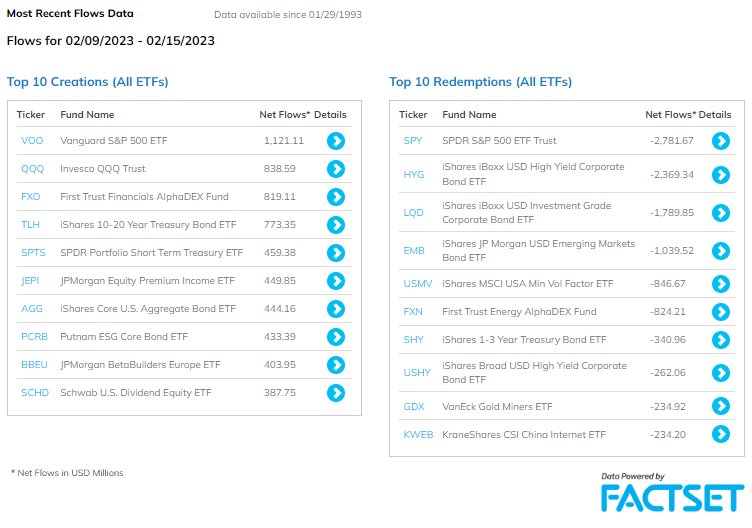Open details arrow for iShares MSCI USA Min Vol
The image size is (752, 528).
tap(721, 284)
